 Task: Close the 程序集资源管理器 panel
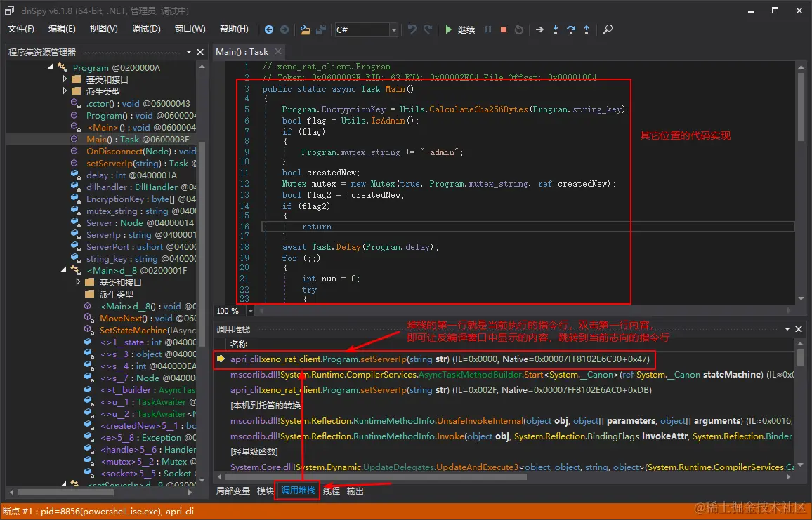click(x=200, y=52)
